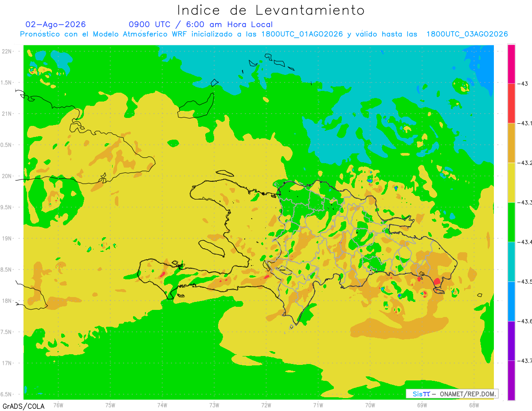Click the "17N" latitude label

tap(6, 363)
